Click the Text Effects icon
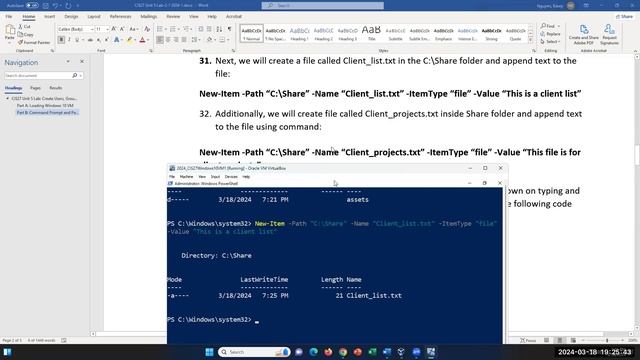Viewport: 640px width, 360px height. coord(117,40)
